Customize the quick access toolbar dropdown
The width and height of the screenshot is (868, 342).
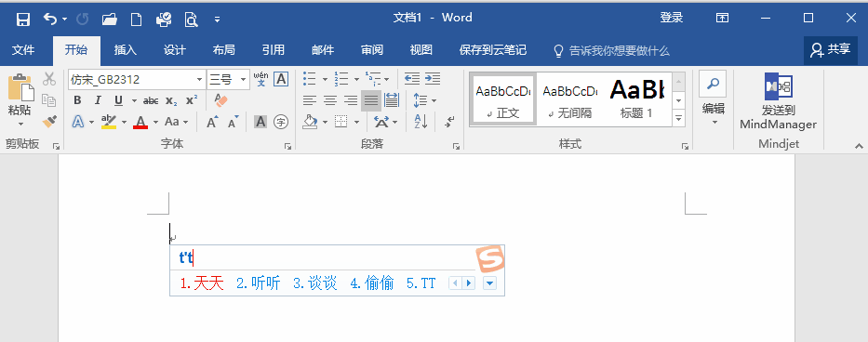pyautogui.click(x=217, y=20)
